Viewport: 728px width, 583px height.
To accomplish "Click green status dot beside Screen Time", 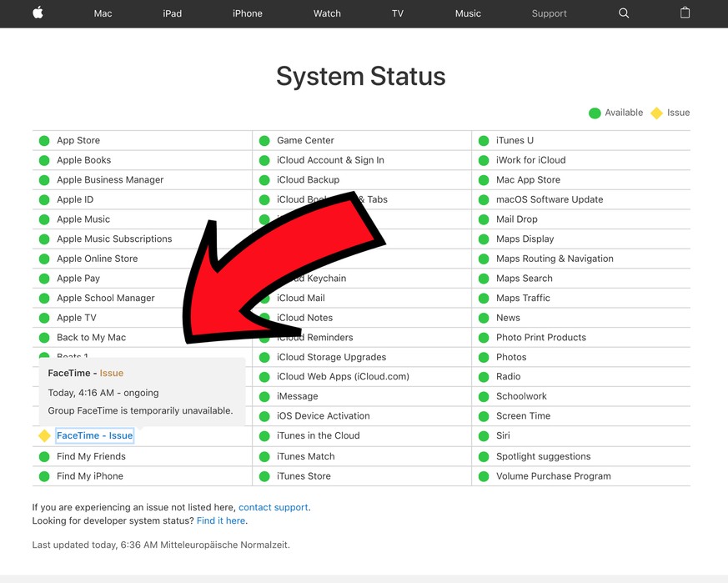I will (484, 416).
